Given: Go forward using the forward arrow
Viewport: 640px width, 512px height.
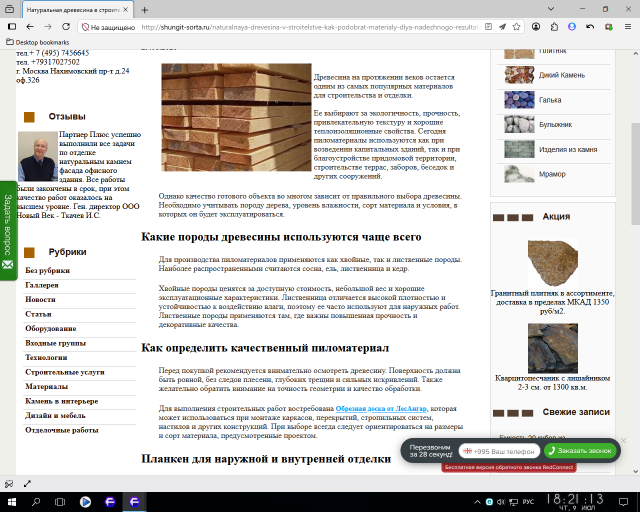Looking at the screenshot, I should [48, 27].
